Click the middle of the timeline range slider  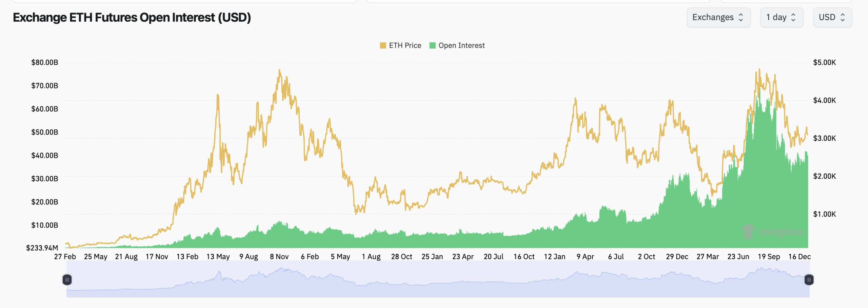(x=437, y=280)
